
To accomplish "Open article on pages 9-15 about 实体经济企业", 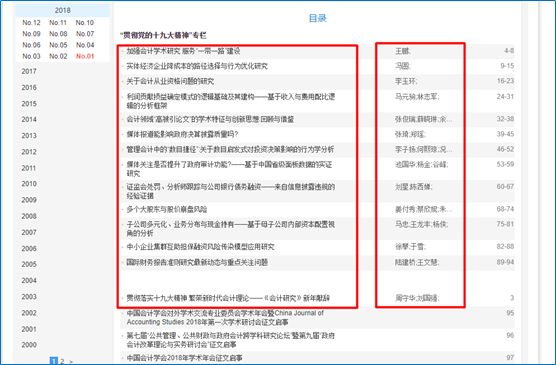I will (x=197, y=66).
